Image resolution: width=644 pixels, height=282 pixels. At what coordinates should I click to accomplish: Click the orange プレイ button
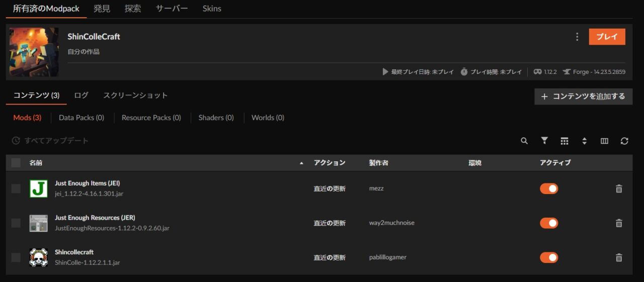point(607,37)
